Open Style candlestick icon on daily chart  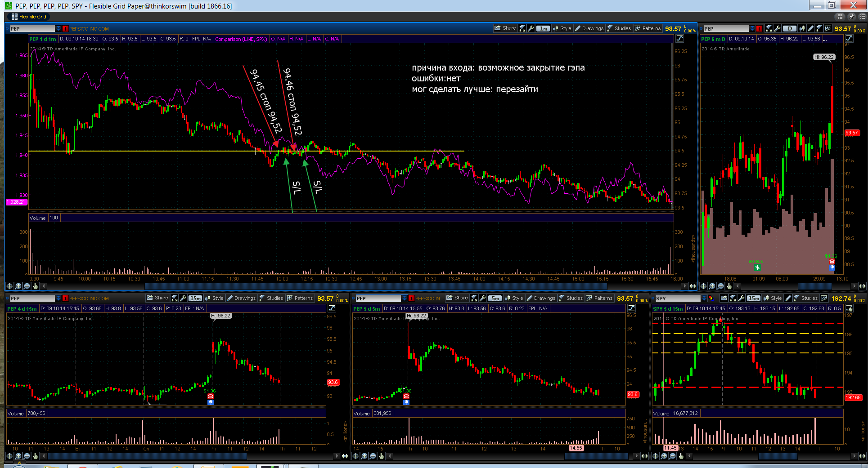[802, 28]
